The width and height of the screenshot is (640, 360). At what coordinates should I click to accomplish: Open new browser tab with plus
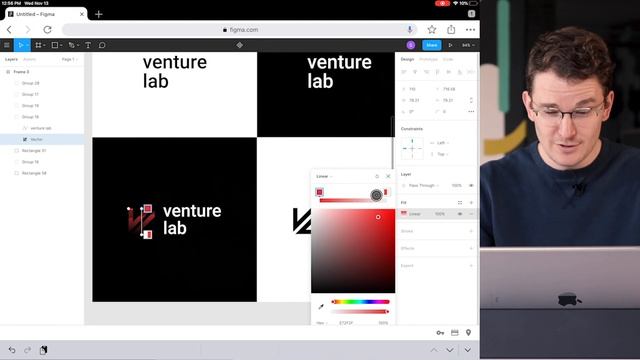[99, 14]
